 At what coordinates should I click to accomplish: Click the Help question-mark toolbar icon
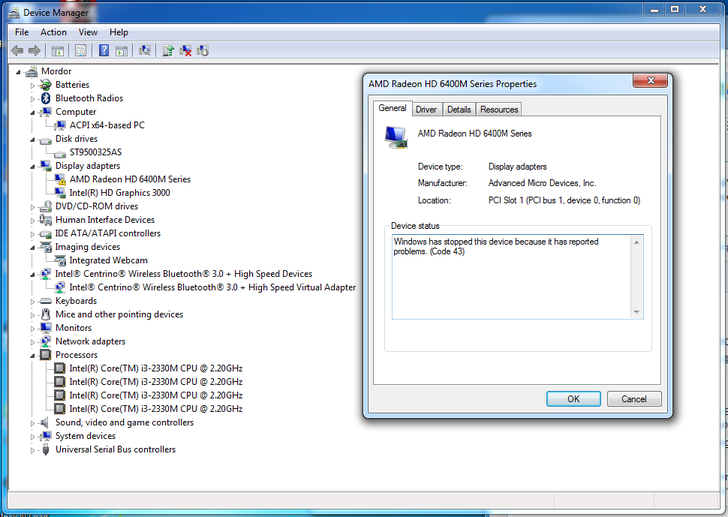pyautogui.click(x=104, y=50)
